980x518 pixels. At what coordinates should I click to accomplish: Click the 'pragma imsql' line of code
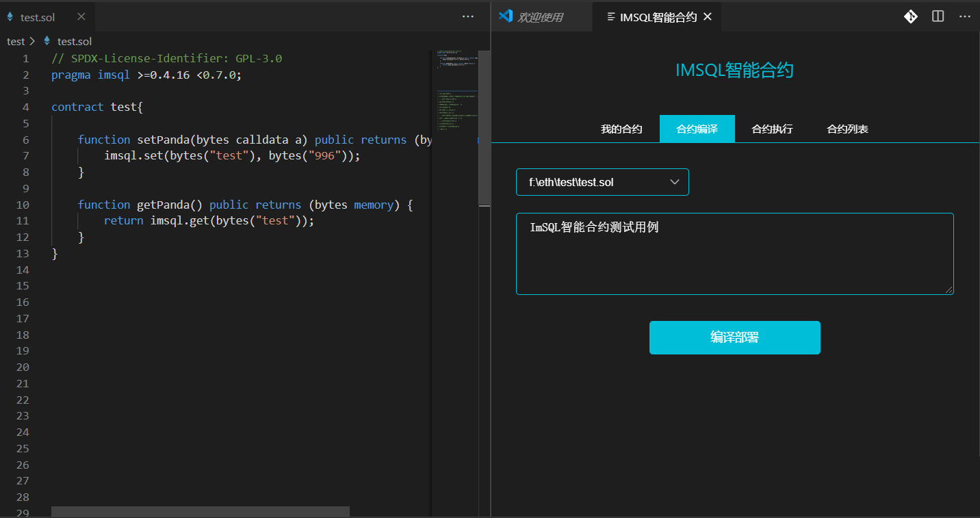pos(146,75)
